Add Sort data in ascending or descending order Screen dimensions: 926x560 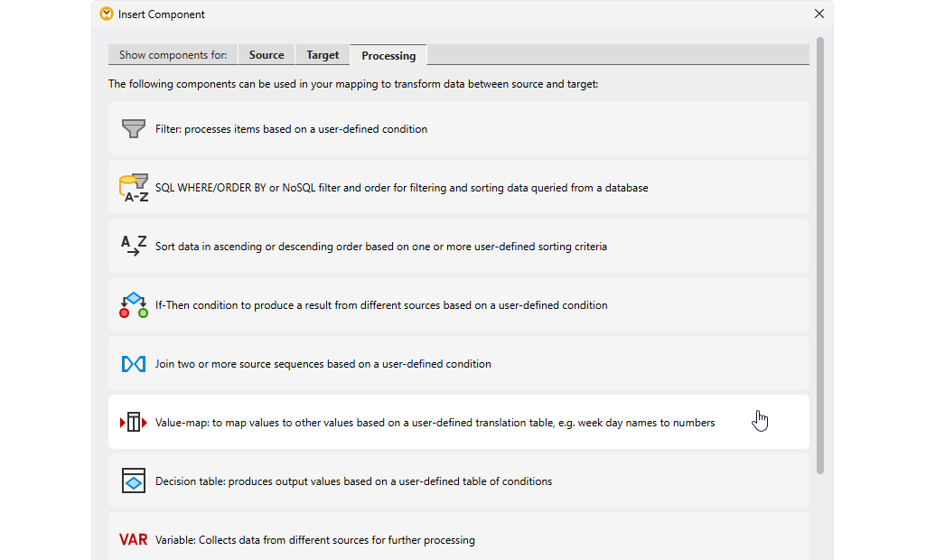tap(380, 247)
